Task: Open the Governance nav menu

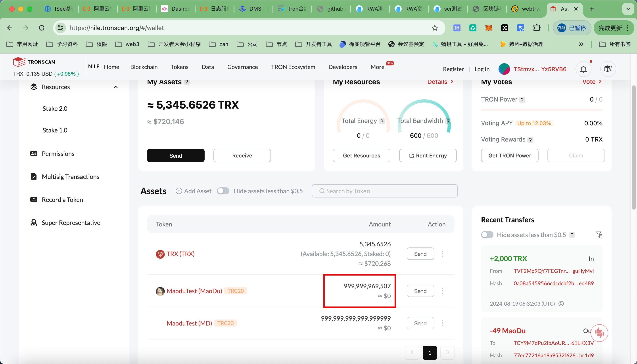Action: click(242, 67)
